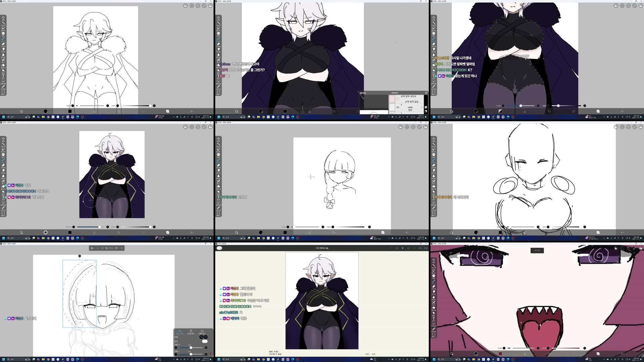Open the 일반 blend mode dropdown
The image size is (644, 362).
pos(410,111)
